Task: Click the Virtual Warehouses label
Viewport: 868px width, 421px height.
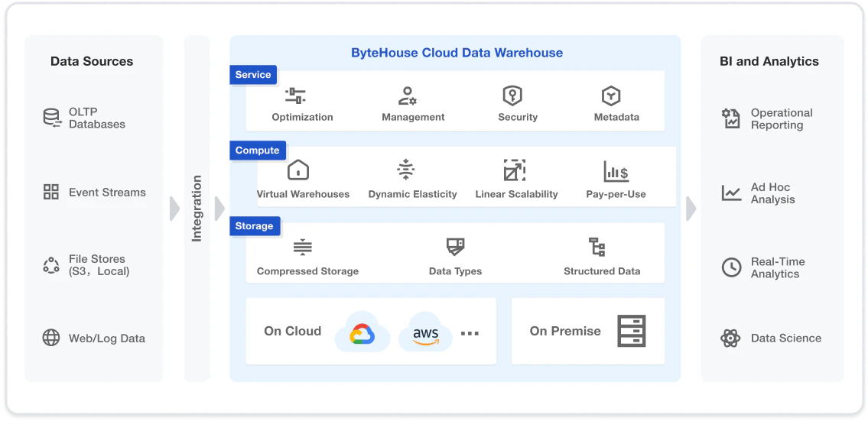Action: coord(303,194)
